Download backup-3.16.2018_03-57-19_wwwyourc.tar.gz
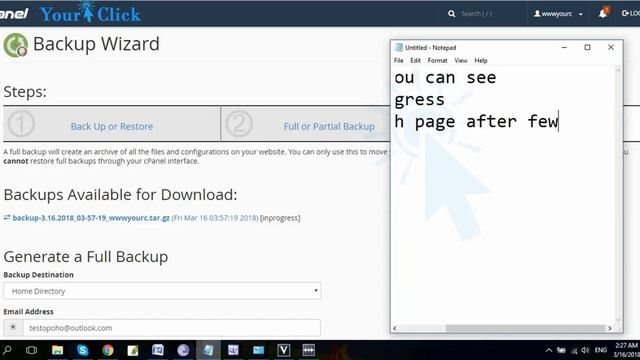Image resolution: width=640 pixels, height=360 pixels. click(91, 218)
